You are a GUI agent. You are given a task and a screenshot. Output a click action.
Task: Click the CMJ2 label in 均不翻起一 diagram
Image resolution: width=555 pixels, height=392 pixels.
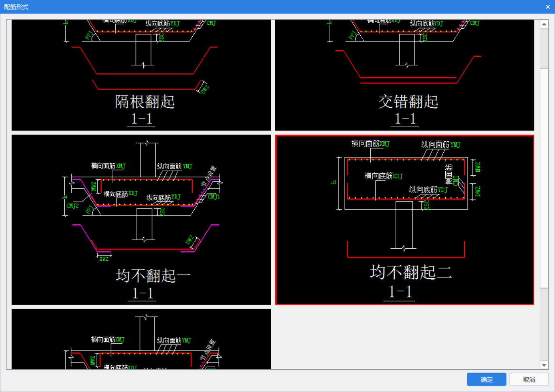[72, 206]
